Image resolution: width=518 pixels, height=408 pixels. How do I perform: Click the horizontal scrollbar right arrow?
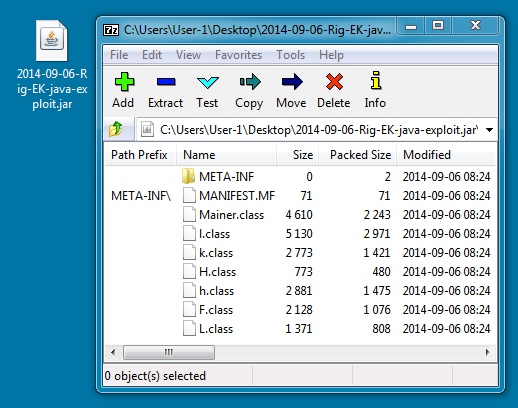[488, 352]
